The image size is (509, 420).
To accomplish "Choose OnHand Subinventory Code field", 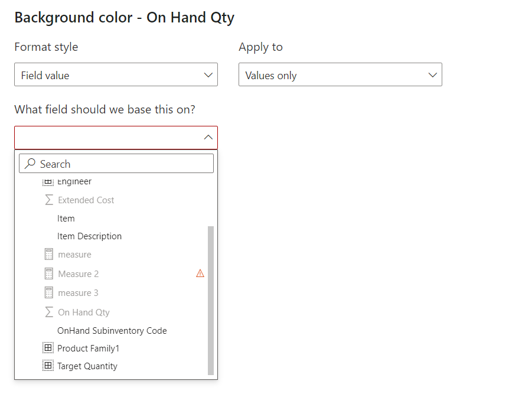I will click(x=112, y=331).
